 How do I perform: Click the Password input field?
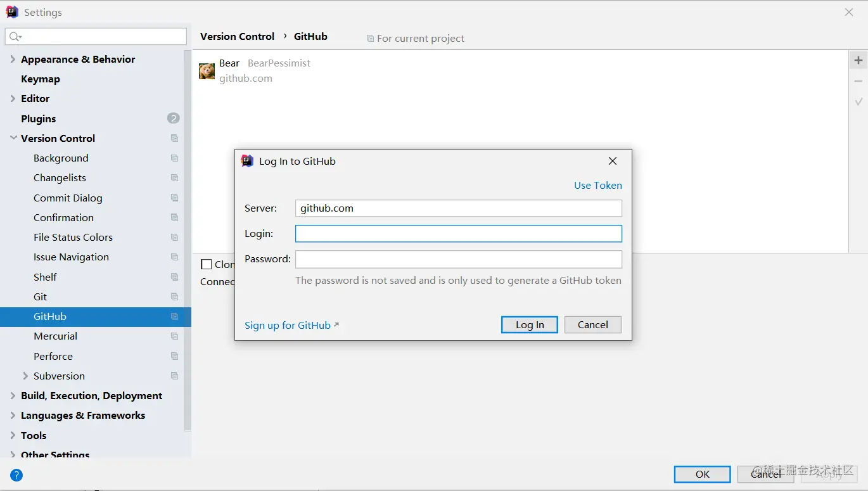[x=459, y=258]
